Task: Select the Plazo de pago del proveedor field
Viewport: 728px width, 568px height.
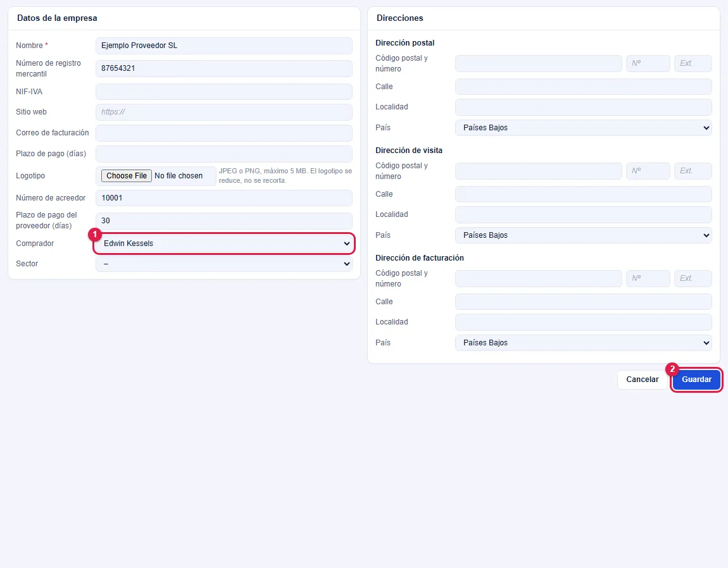Action: (x=224, y=220)
